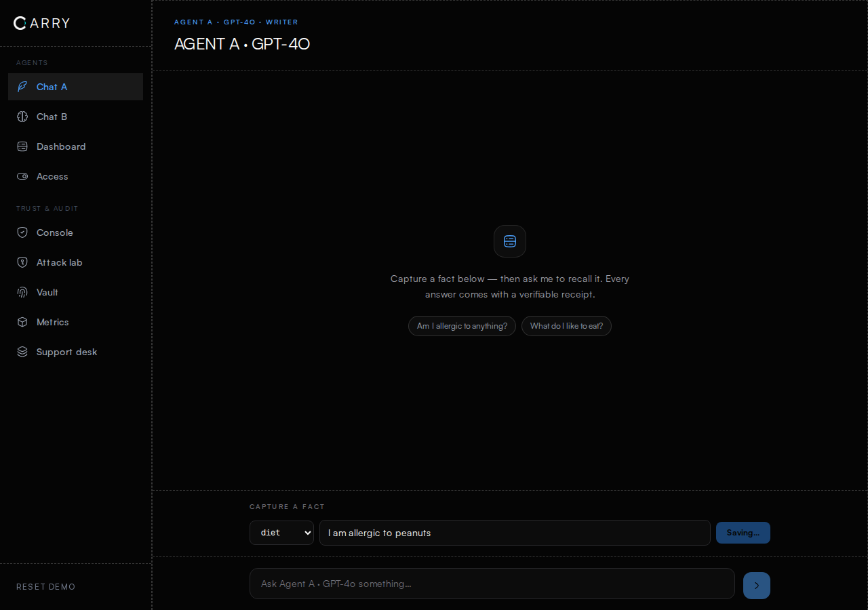Click the 'Am I allergic to anything?' suggestion

(x=462, y=326)
